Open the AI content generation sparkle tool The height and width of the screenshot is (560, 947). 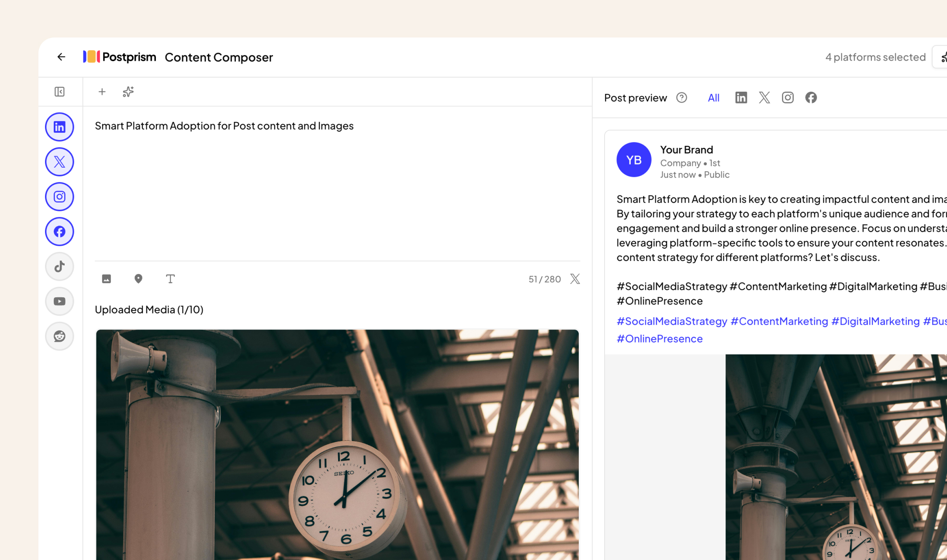click(128, 92)
